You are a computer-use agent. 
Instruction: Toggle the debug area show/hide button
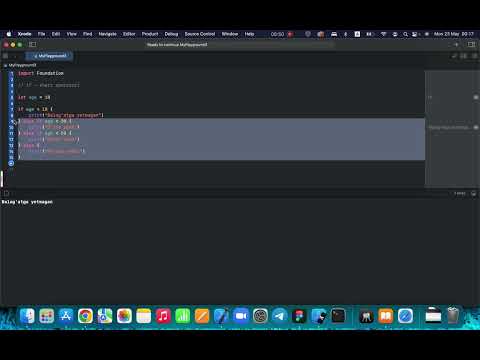[6, 193]
